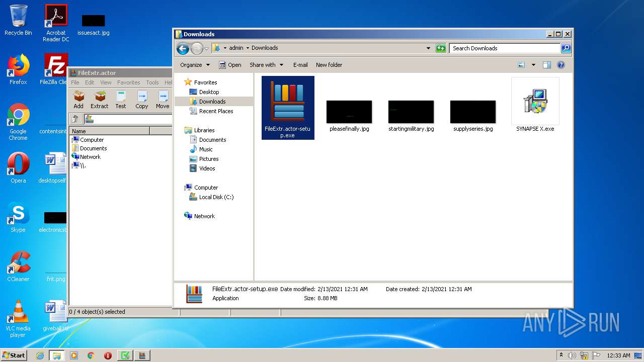Launch CCleaner from the desktop
644x362 pixels.
(18, 266)
